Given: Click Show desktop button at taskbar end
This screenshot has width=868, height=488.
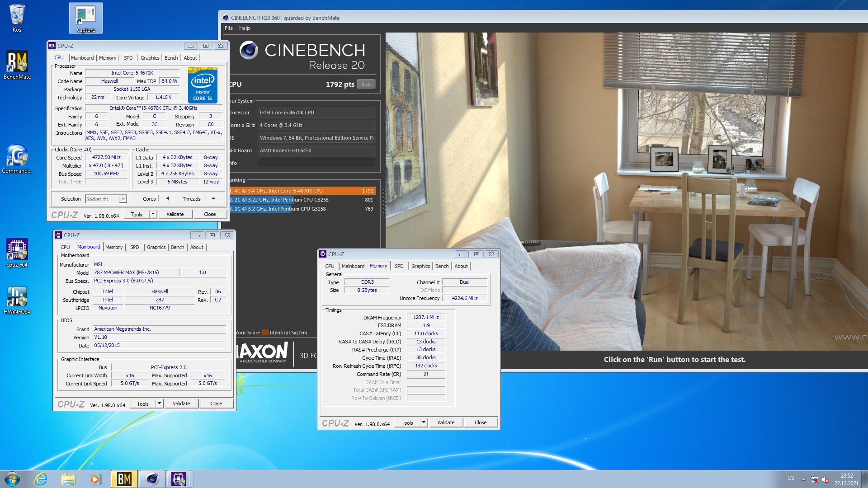Looking at the screenshot, I should [864, 479].
